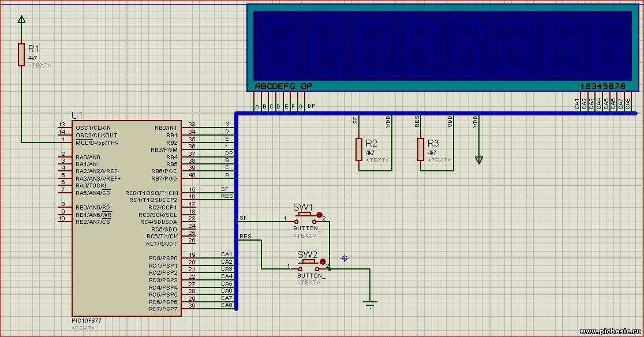Click the RB0/INT pin label
Image resolution: width=644 pixels, height=337 pixels.
coord(166,128)
